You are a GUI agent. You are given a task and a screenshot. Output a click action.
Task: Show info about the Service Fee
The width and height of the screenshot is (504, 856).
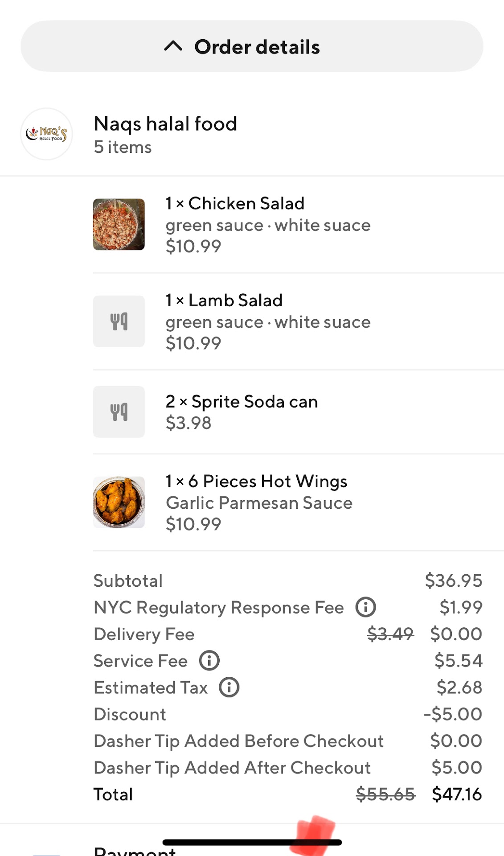coord(209,661)
